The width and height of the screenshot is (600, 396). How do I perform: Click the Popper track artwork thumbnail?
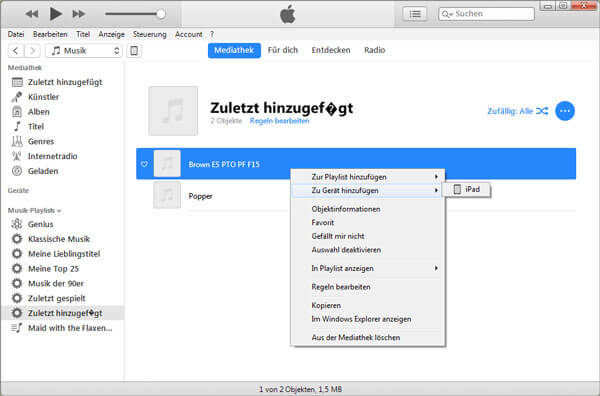(x=167, y=196)
